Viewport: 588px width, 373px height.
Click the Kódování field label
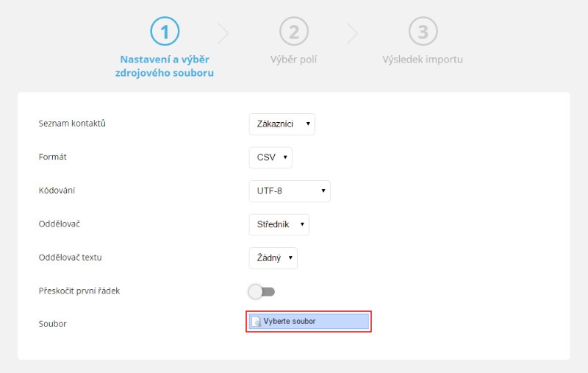pos(57,191)
